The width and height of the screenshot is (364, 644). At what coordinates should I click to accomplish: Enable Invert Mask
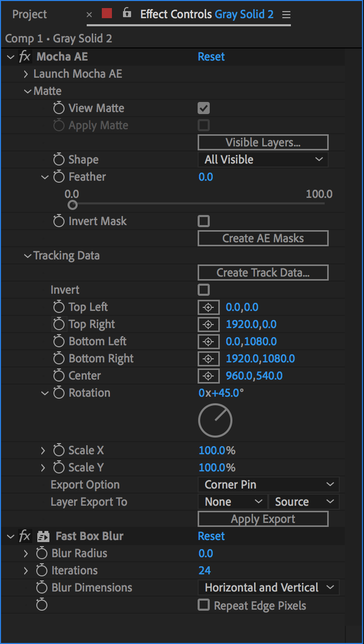(204, 221)
